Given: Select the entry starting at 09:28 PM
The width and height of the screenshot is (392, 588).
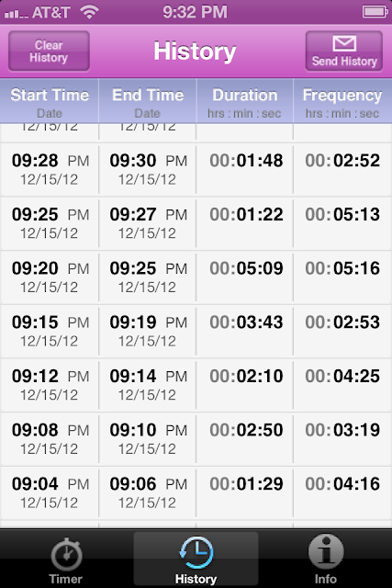Looking at the screenshot, I should pos(196,169).
